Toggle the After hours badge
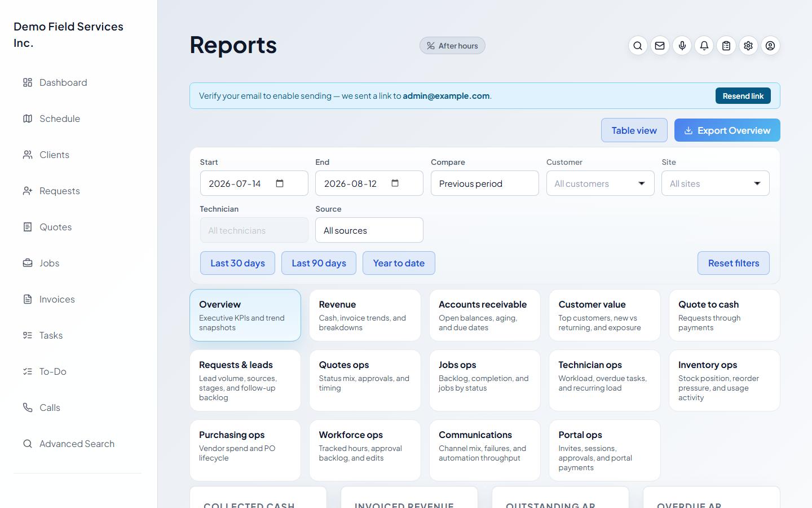 coord(452,46)
